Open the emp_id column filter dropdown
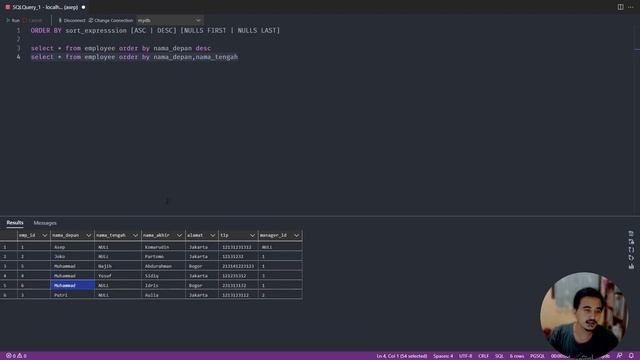This screenshot has height=360, width=640. coord(44,236)
